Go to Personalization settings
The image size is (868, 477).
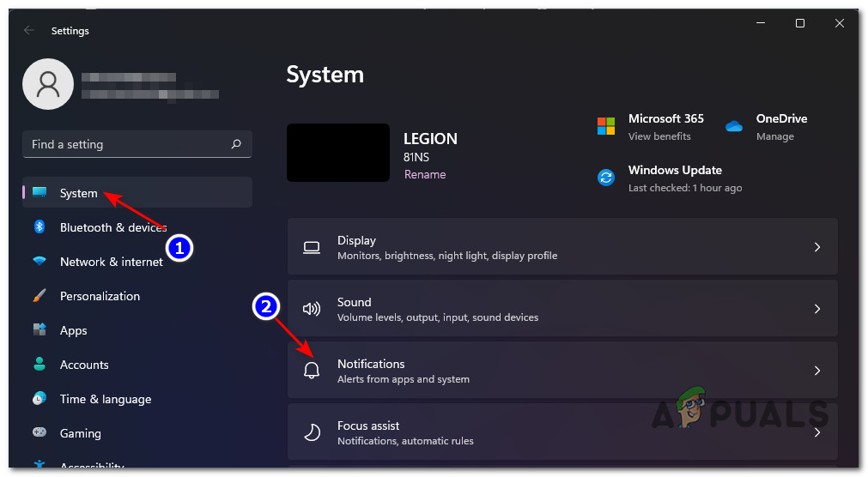point(137,295)
